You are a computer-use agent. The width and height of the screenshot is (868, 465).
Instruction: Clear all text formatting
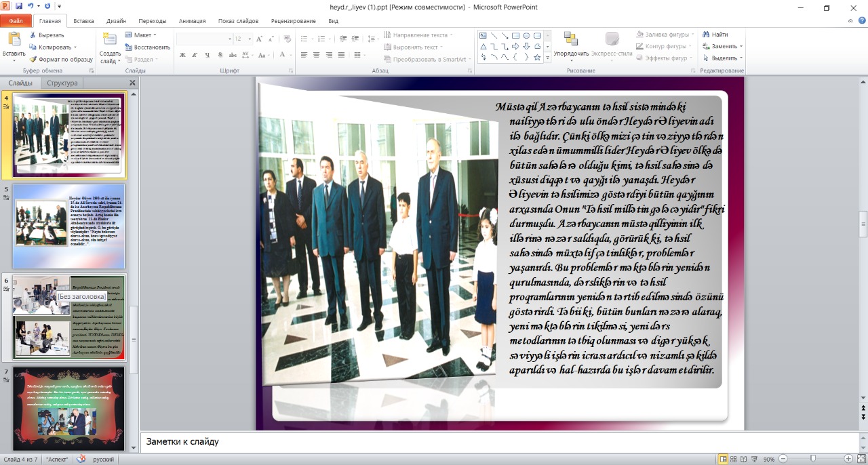point(287,39)
